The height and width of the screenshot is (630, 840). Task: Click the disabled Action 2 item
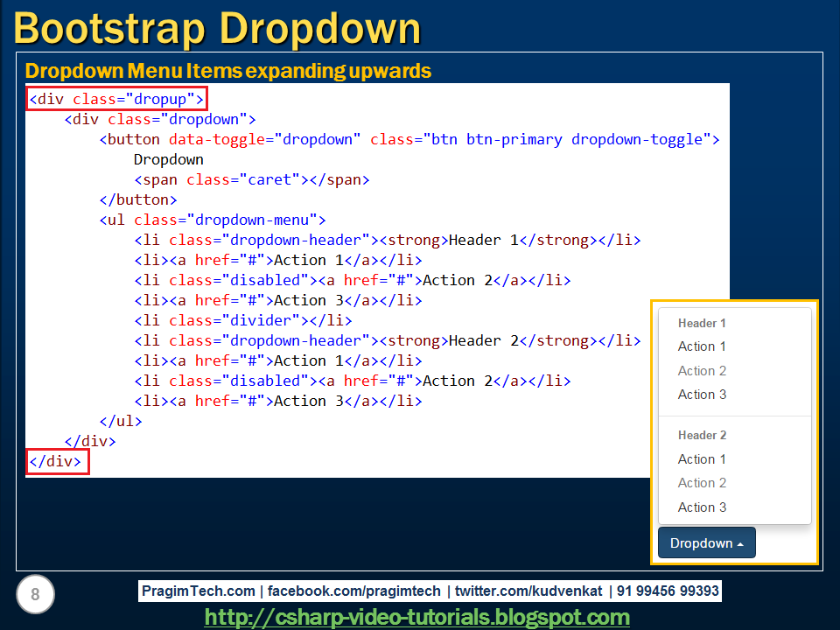point(701,371)
